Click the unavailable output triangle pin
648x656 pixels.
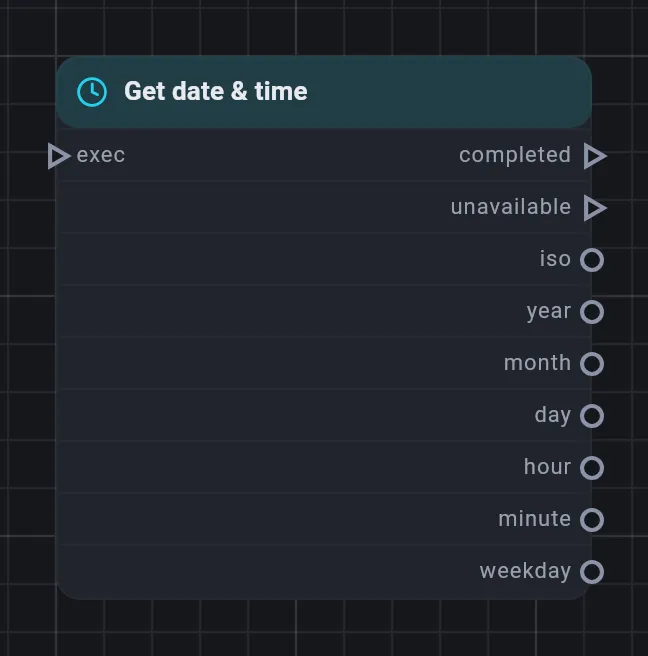595,208
